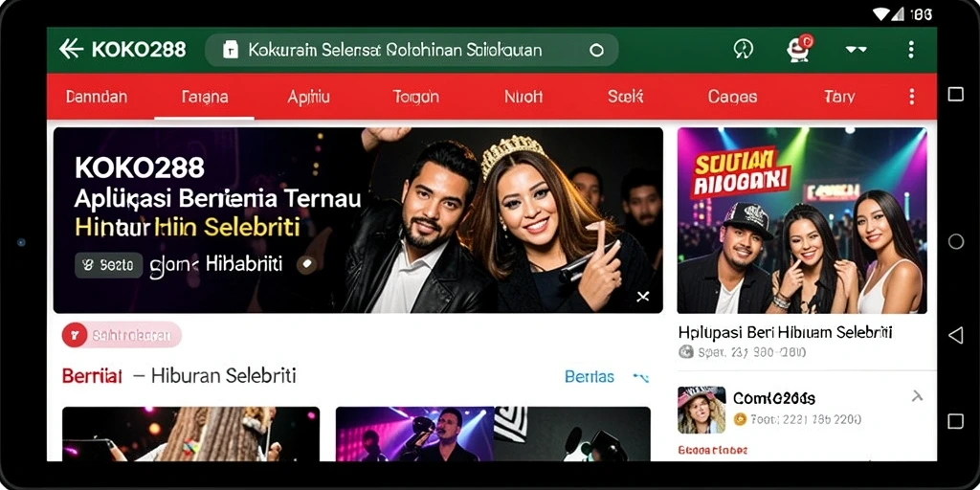Screen dimensions: 980x490
Task: Select the Farana tab
Action: 205,97
